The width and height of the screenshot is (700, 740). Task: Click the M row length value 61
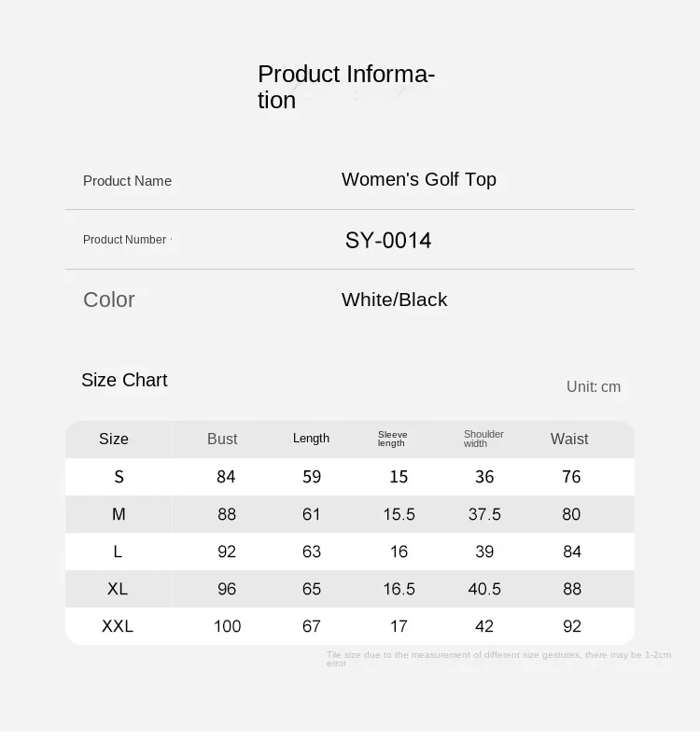tap(312, 514)
